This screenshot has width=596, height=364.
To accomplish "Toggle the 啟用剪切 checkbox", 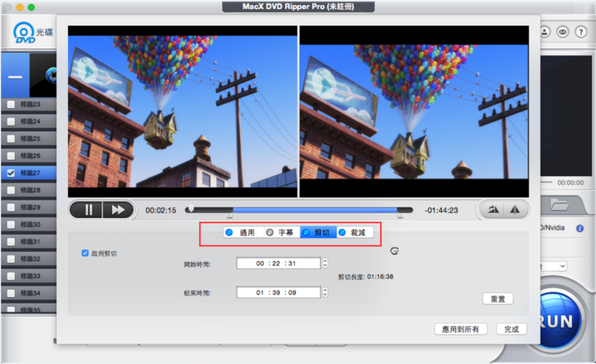I will 85,253.
